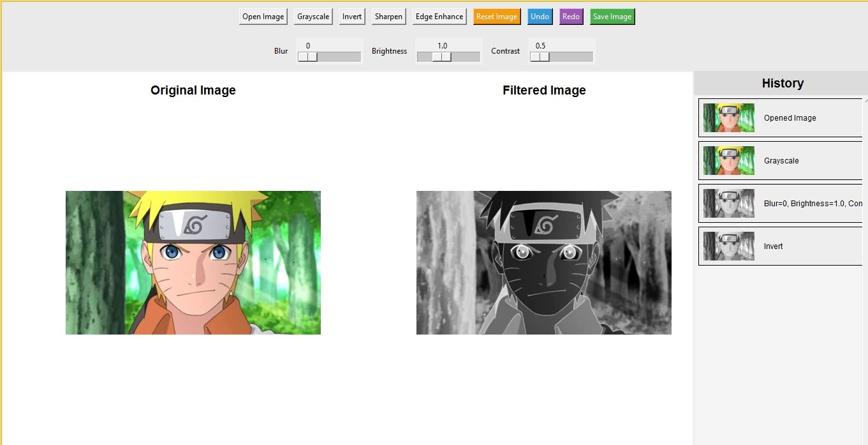Click the Open Image button
The height and width of the screenshot is (445, 868).
tap(263, 17)
